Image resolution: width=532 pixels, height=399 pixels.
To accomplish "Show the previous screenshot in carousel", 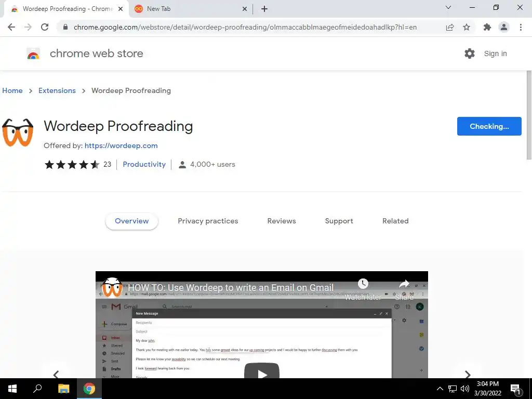I will 56,374.
